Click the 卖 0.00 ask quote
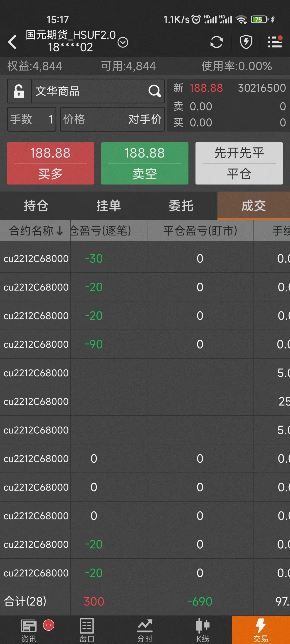This screenshot has width=290, height=644. (193, 106)
